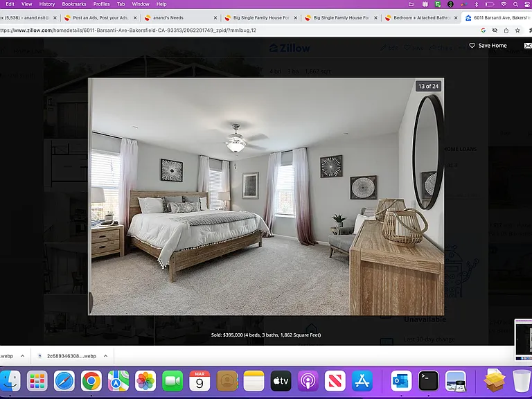Image resolution: width=532 pixels, height=399 pixels.
Task: Expand options for 2c689346308 webp download
Action: click(x=105, y=356)
